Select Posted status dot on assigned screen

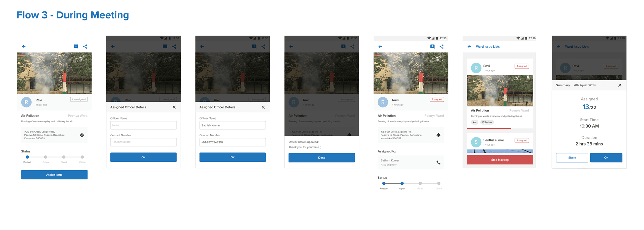(x=384, y=183)
